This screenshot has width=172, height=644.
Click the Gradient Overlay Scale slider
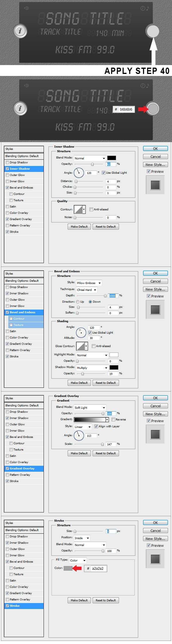click(89, 444)
